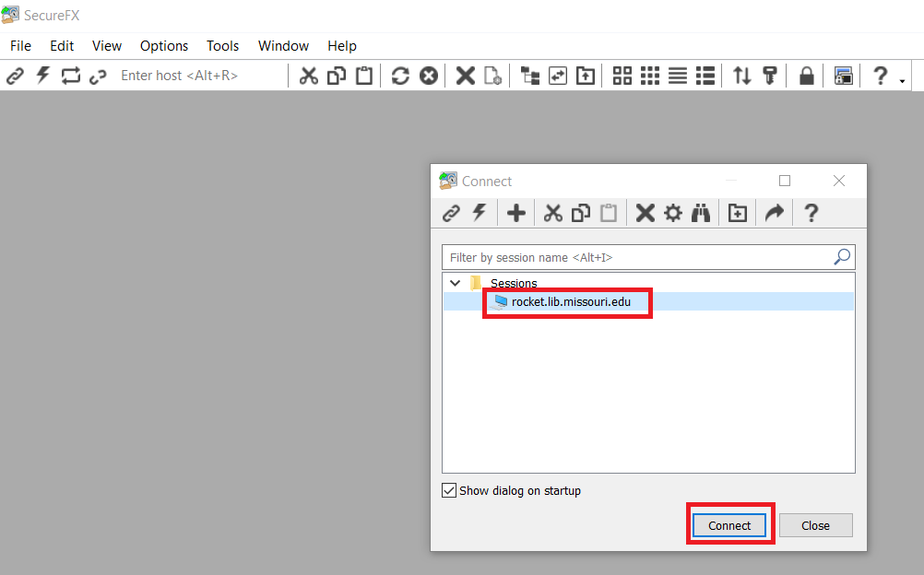The height and width of the screenshot is (575, 924).
Task: Open session properties via the gear icon
Action: [x=673, y=214]
